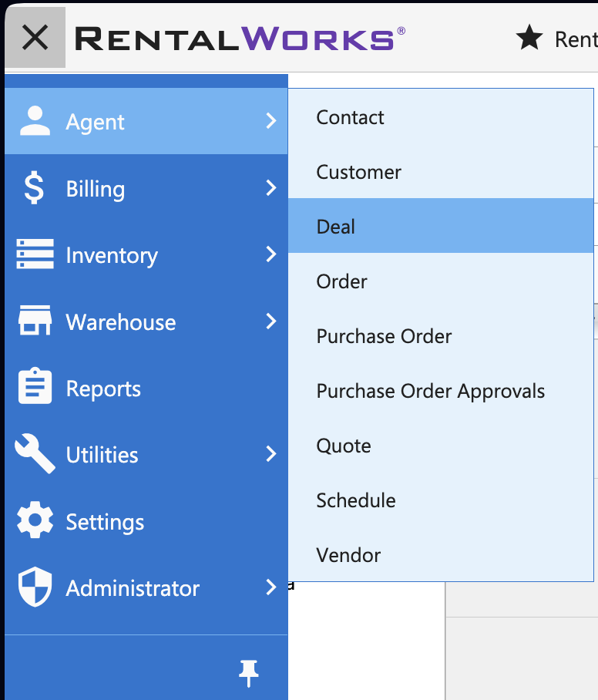Click the Utilities wrench icon
The width and height of the screenshot is (598, 700).
[x=35, y=453]
